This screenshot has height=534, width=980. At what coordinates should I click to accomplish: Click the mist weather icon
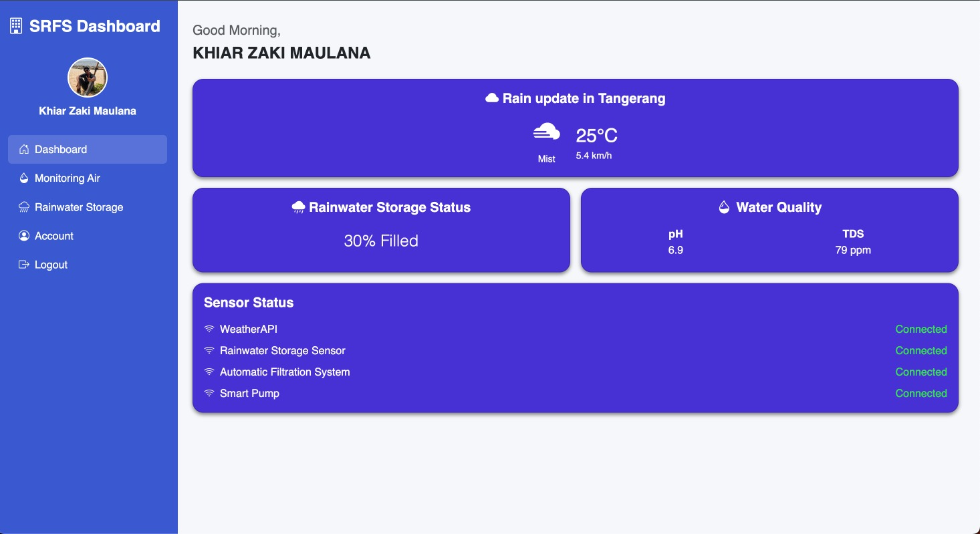point(547,132)
